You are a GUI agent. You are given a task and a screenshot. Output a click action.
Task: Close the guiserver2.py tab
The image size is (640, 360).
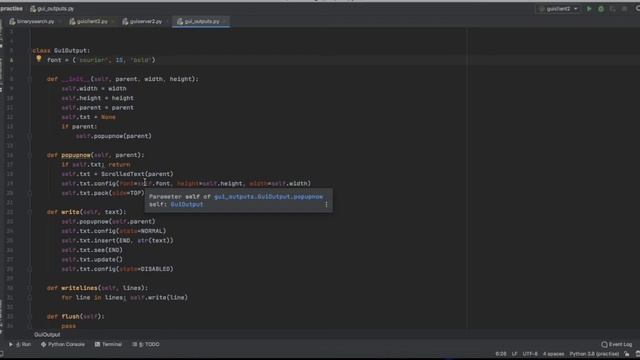tap(167, 21)
